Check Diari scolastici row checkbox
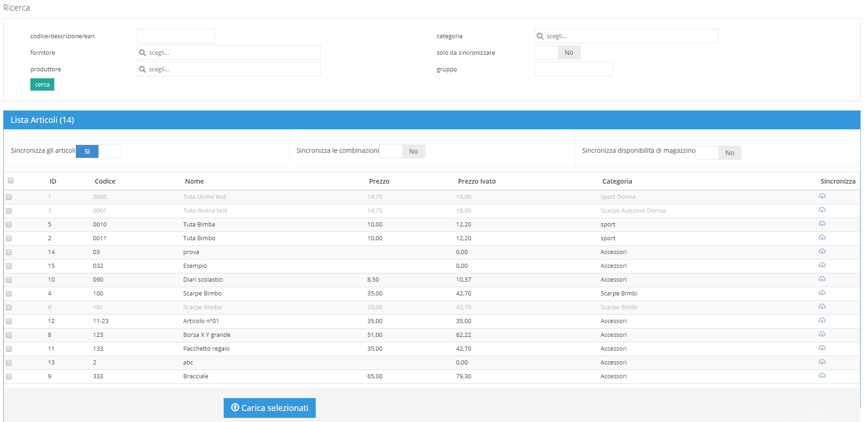868x422 pixels. click(x=9, y=280)
